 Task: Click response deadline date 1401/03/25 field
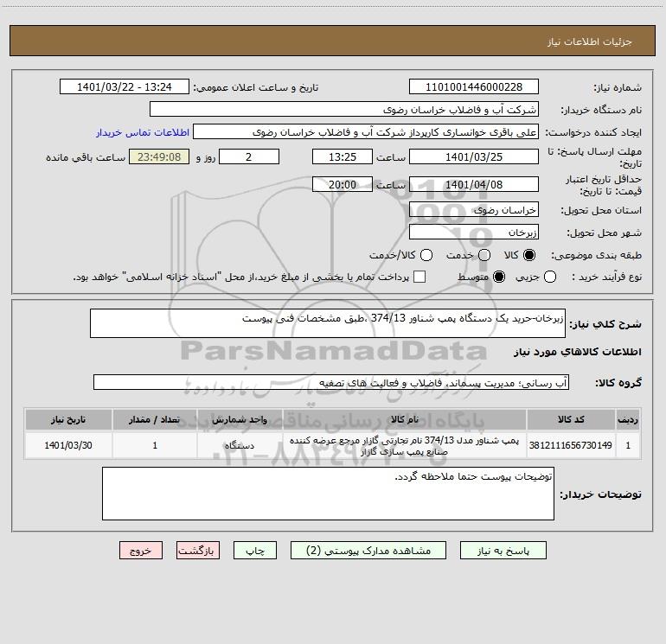click(x=474, y=156)
